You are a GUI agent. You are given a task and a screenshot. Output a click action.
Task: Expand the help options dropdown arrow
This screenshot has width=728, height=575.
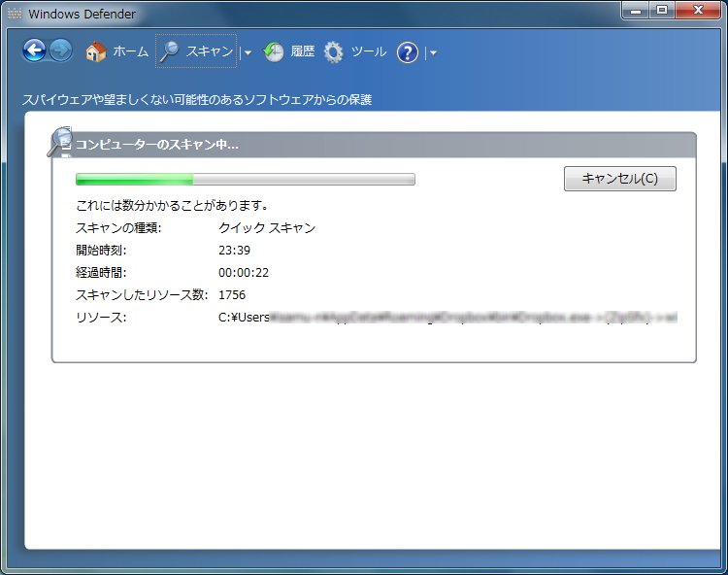tap(433, 52)
